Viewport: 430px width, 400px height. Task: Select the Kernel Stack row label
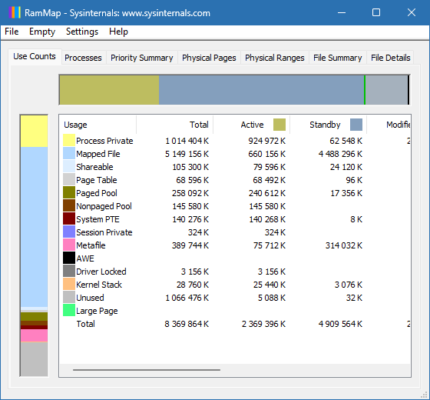point(99,285)
